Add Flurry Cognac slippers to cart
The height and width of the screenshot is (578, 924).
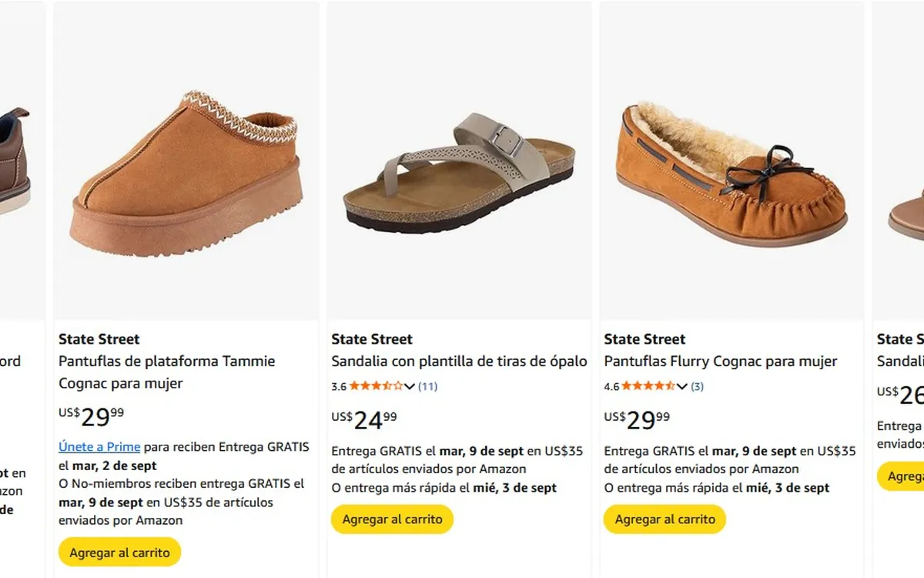[x=665, y=519]
